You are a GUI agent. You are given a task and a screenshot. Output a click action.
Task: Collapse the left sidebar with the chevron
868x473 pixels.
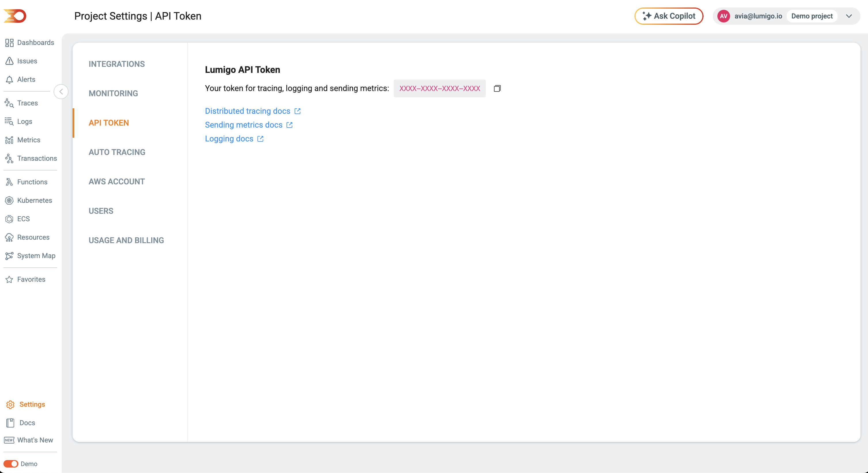(x=61, y=92)
